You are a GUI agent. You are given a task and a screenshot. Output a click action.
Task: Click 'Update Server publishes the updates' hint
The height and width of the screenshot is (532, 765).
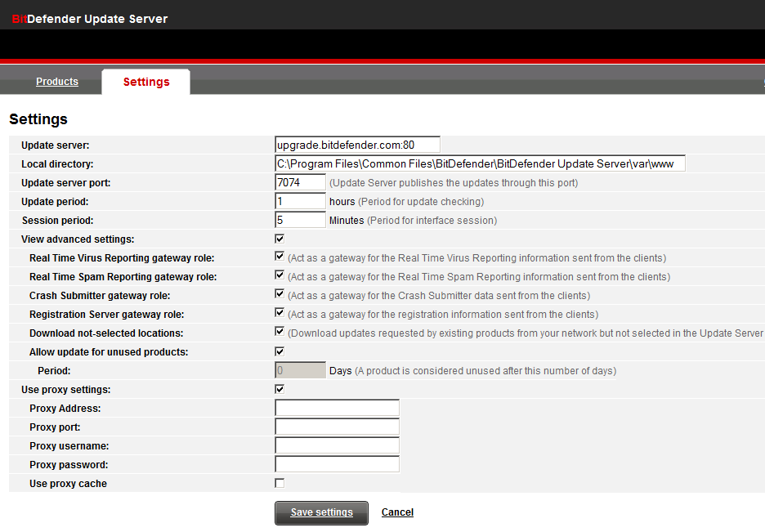[454, 183]
